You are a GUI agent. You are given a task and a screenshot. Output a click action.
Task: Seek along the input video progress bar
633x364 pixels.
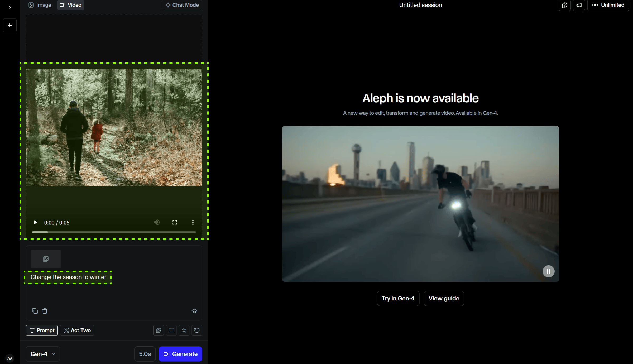(x=114, y=232)
